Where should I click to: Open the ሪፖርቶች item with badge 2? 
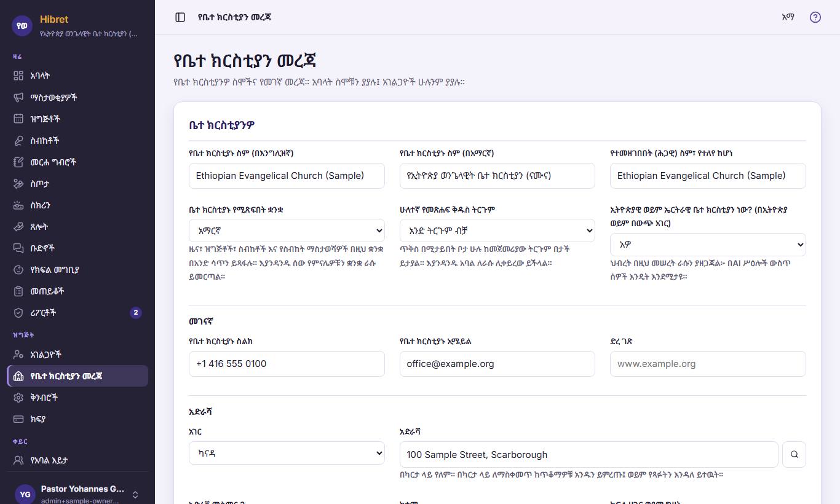pos(77,312)
